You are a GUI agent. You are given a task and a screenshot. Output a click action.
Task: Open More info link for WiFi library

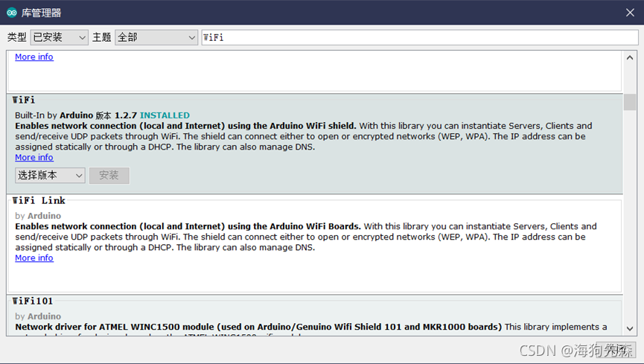(34, 157)
